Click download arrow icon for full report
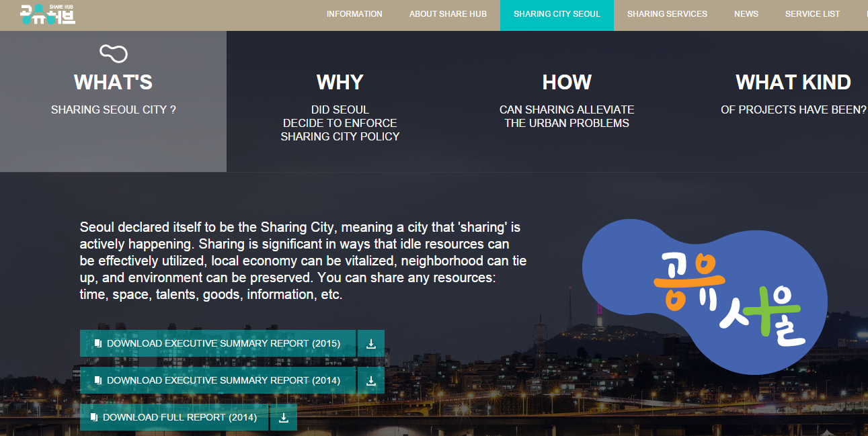The height and width of the screenshot is (436, 868). coord(284,417)
